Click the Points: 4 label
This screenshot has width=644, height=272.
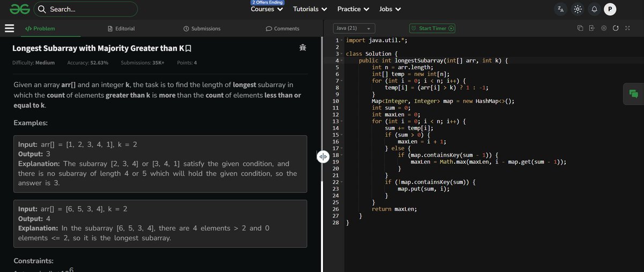[x=187, y=63]
